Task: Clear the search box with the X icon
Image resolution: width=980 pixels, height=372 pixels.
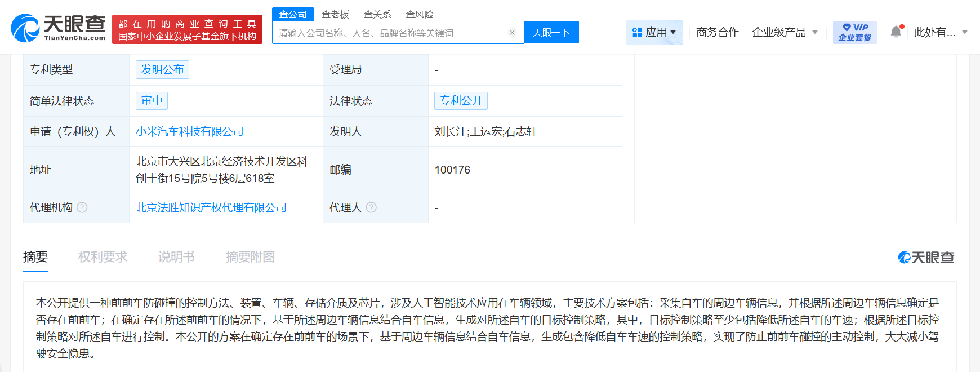Action: click(x=512, y=33)
